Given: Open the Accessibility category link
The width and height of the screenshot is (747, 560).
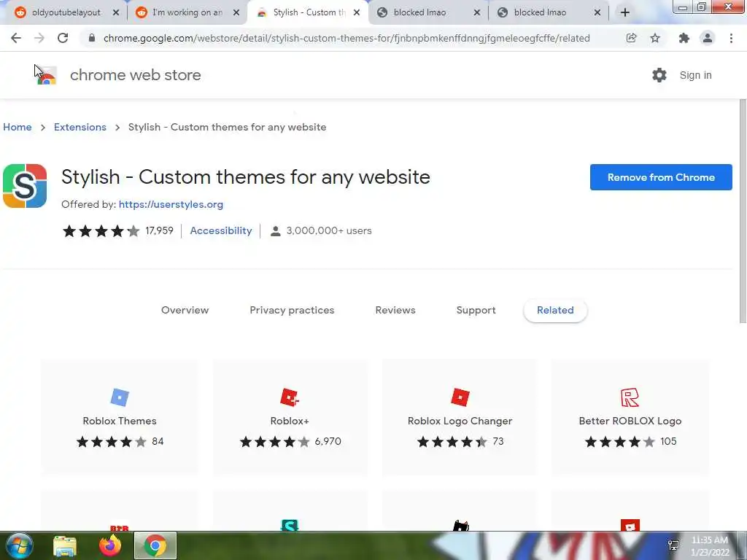Looking at the screenshot, I should coord(221,231).
